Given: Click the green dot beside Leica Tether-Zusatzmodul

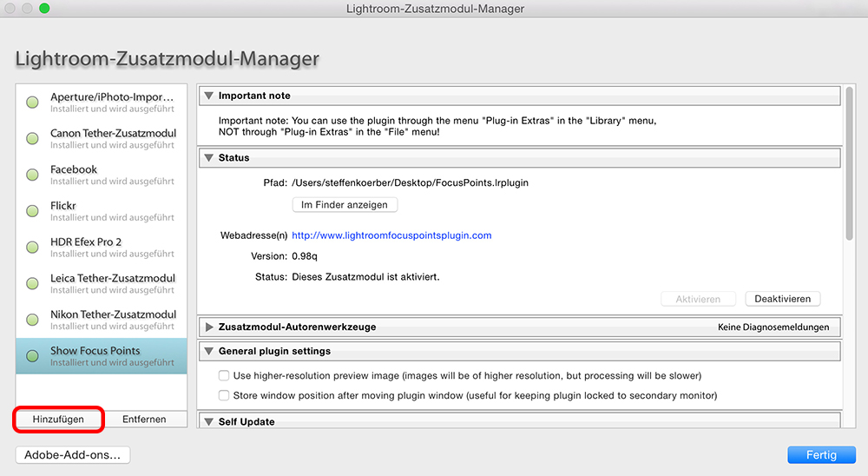Looking at the screenshot, I should 33,284.
